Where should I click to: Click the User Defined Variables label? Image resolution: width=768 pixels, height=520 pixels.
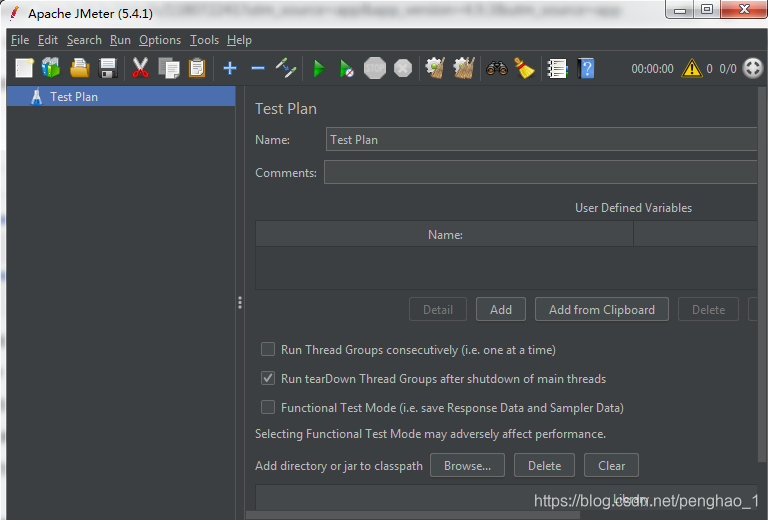(633, 208)
